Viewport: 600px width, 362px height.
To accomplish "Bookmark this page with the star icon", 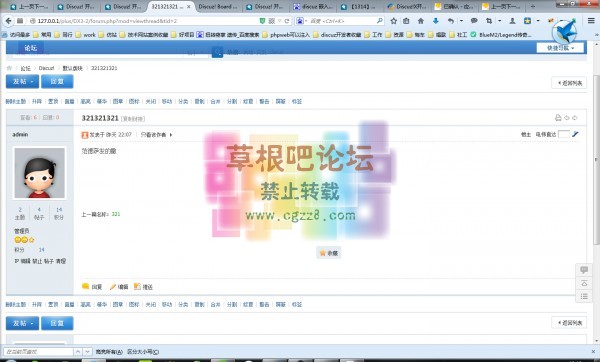I will pos(393,21).
